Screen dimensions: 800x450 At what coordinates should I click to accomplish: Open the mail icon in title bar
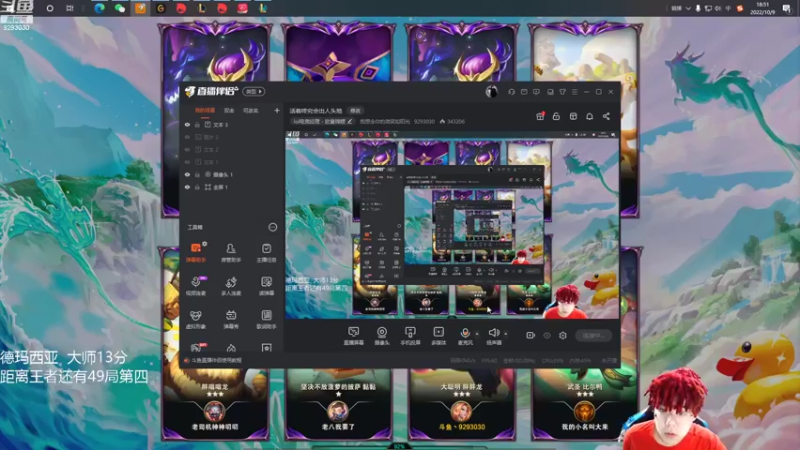click(x=524, y=92)
